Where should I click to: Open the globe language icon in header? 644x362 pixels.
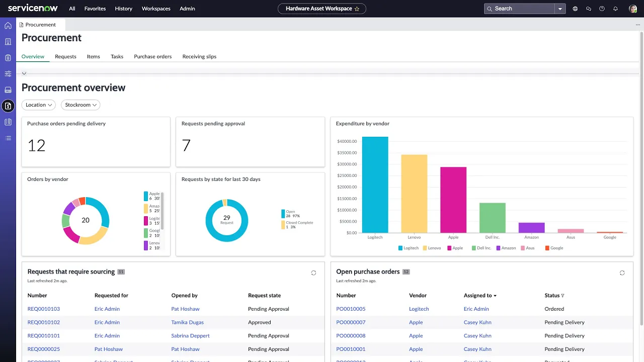click(x=575, y=9)
